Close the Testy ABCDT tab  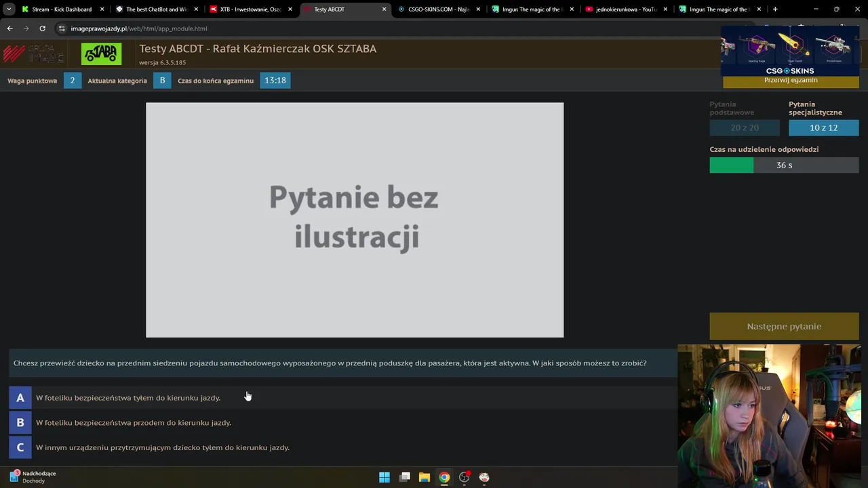[x=384, y=9]
